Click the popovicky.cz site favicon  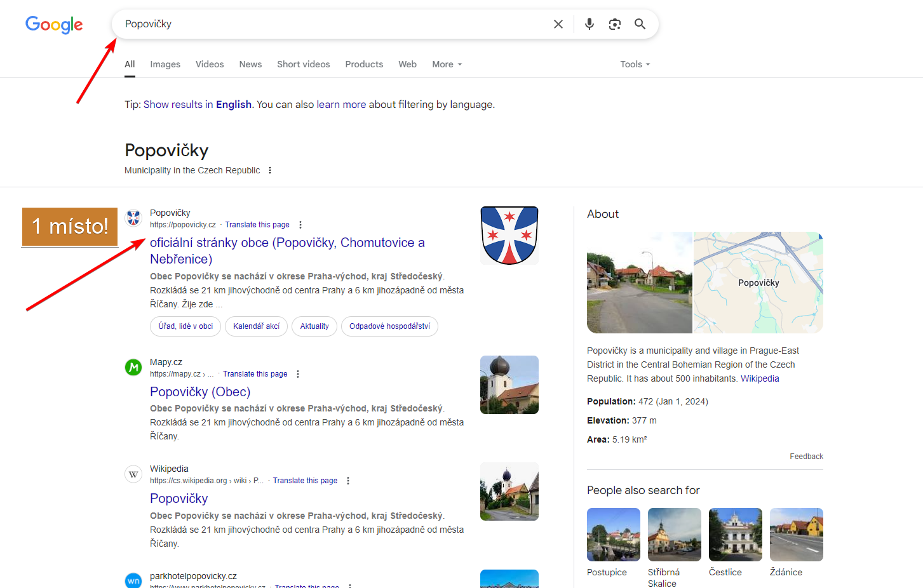click(x=133, y=218)
